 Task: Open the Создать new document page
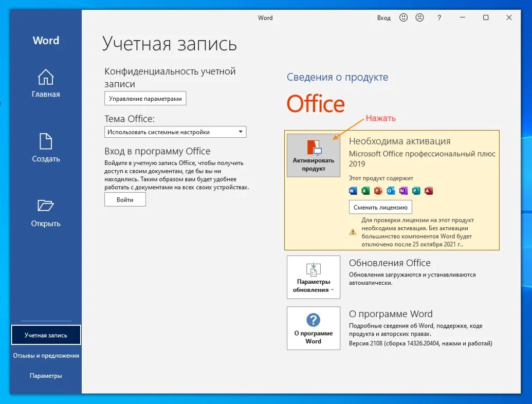tap(46, 148)
